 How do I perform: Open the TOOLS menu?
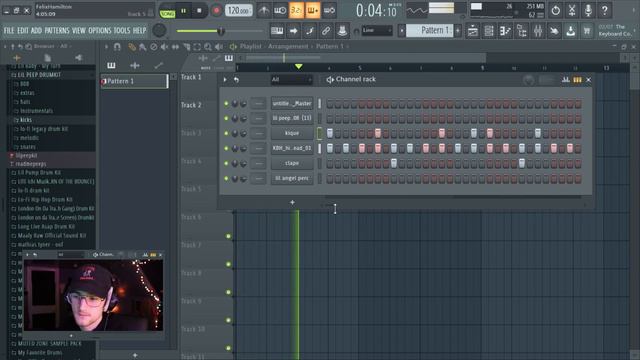pyautogui.click(x=122, y=31)
